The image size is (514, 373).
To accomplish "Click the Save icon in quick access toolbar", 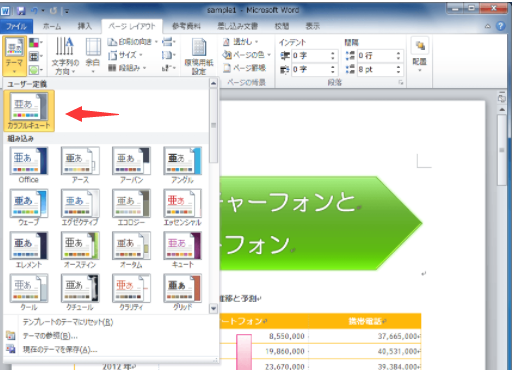I will click(x=21, y=11).
